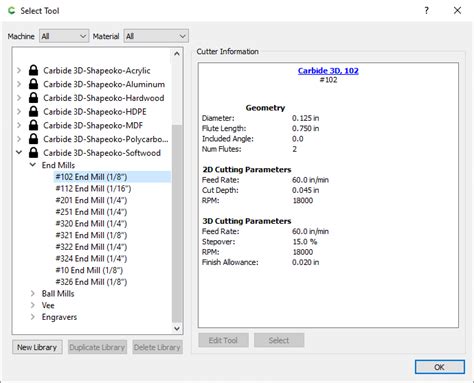This screenshot has width=474, height=383.
Task: Select #322 End Mill (1/4") tool
Action: (91, 247)
